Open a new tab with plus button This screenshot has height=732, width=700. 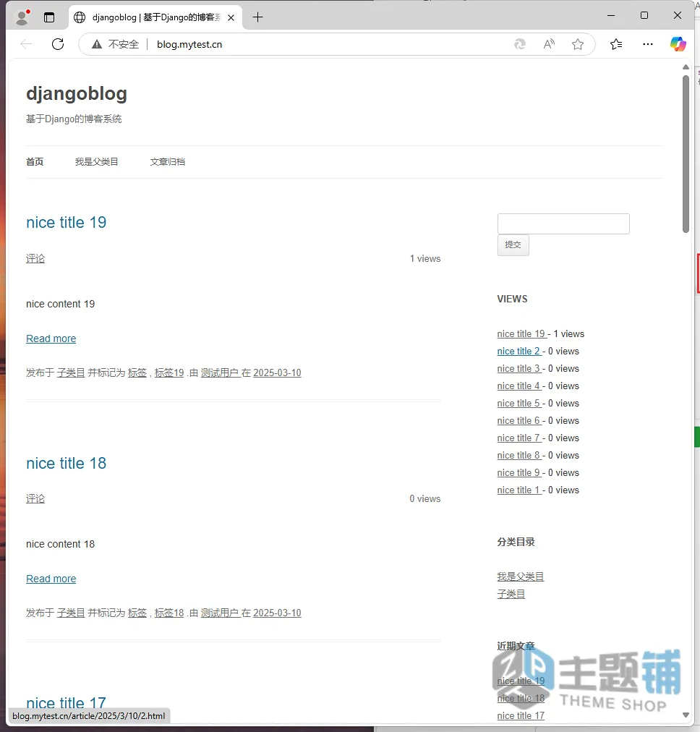click(257, 17)
